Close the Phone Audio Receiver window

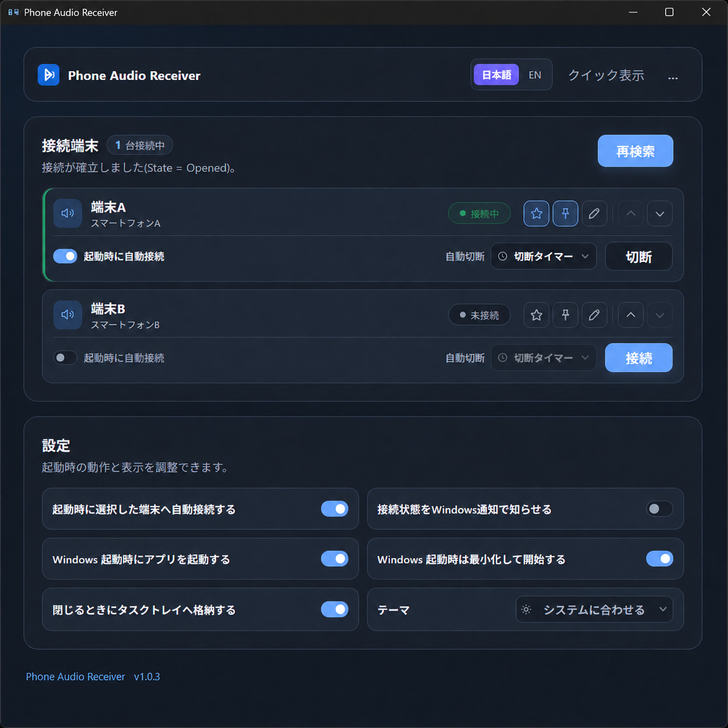(x=707, y=12)
